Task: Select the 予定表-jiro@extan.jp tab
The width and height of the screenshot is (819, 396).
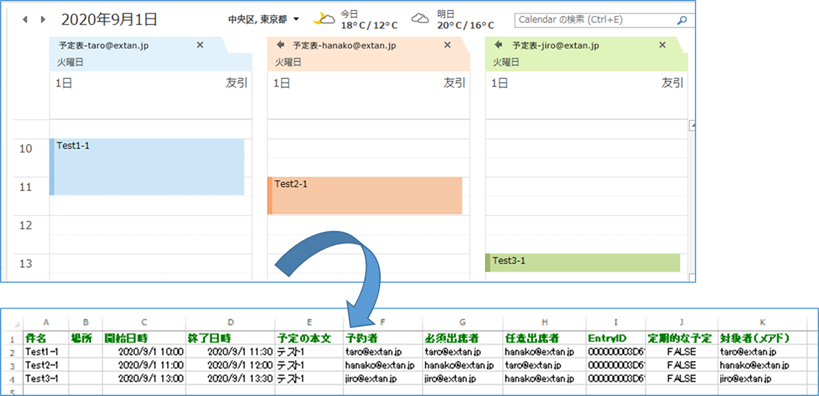Action: point(556,45)
